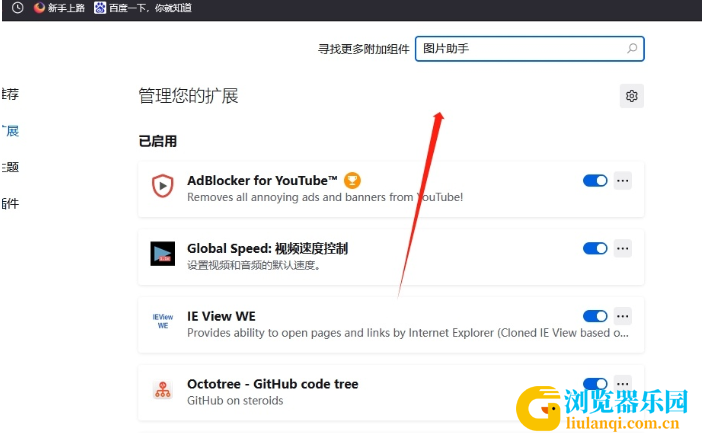
Task: Click the Octotree extension icon
Action: coord(163,389)
